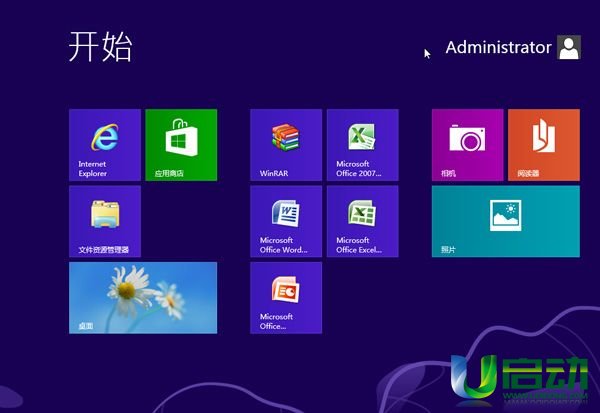
Task: Open the orange 阅读器 Reader tile
Action: [x=544, y=145]
